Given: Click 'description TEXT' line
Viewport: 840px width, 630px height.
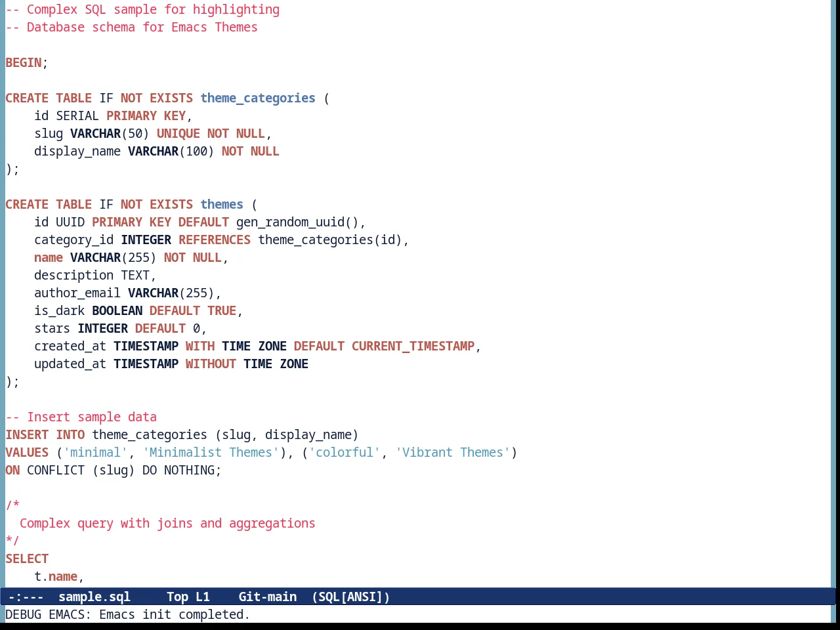Looking at the screenshot, I should point(95,275).
